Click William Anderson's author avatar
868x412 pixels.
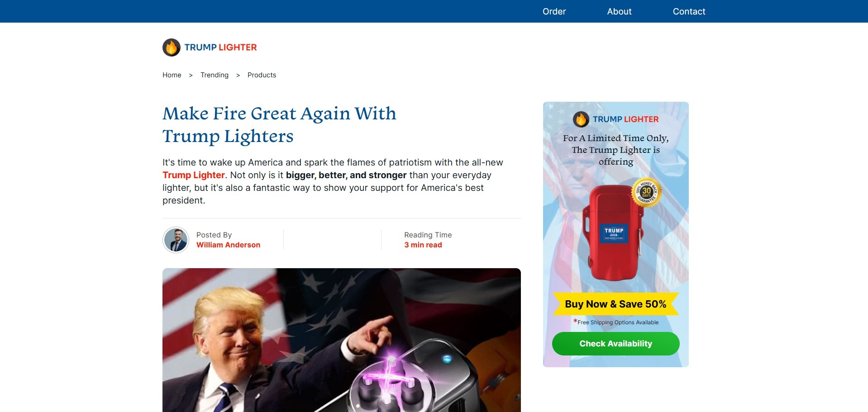(x=176, y=240)
